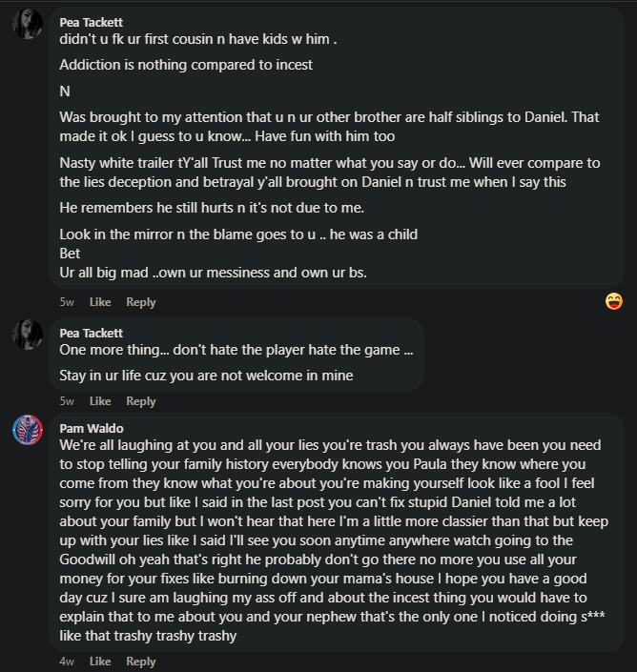Like the "not welcome in mine" comment
Screen dimensions: 637x672
click(x=100, y=401)
